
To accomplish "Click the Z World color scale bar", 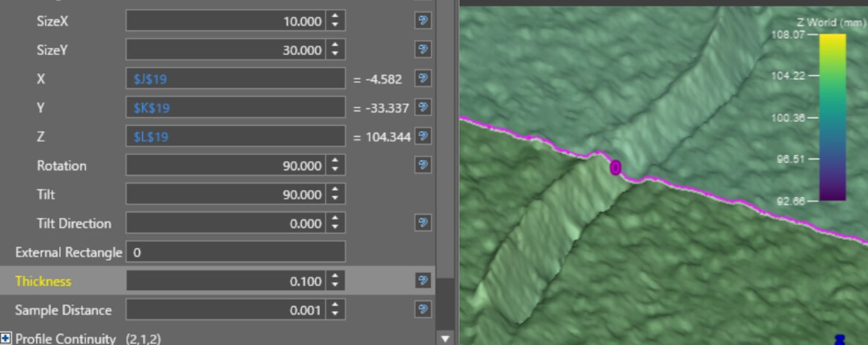I will pyautogui.click(x=832, y=117).
